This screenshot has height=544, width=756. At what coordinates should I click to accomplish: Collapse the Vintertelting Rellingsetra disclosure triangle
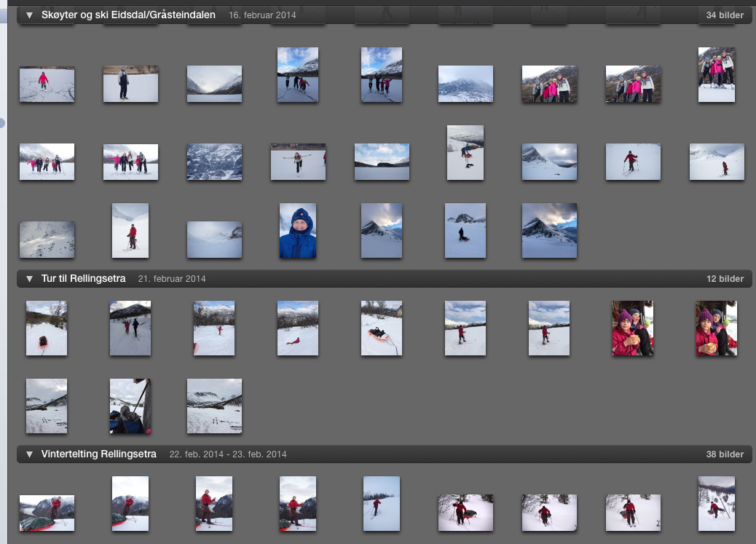coord(30,454)
